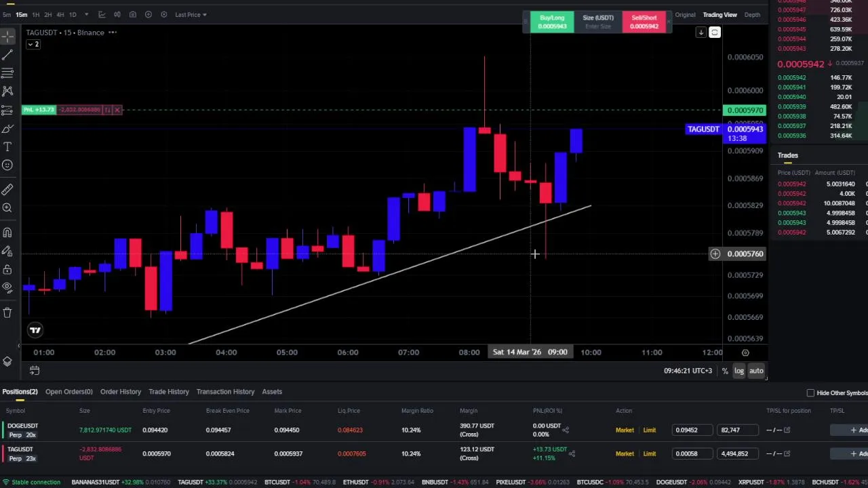Switch to Original chart view
The width and height of the screenshot is (868, 488).
coord(685,14)
